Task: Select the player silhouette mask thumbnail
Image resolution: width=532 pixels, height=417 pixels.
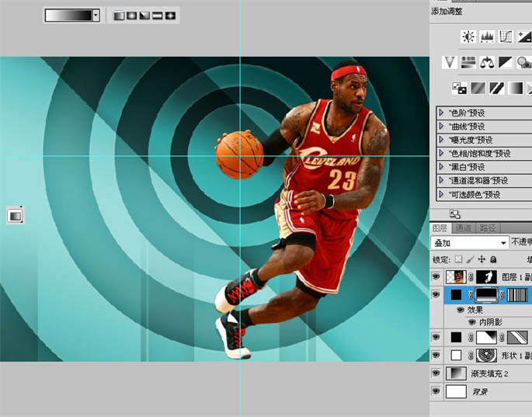Action: click(486, 277)
